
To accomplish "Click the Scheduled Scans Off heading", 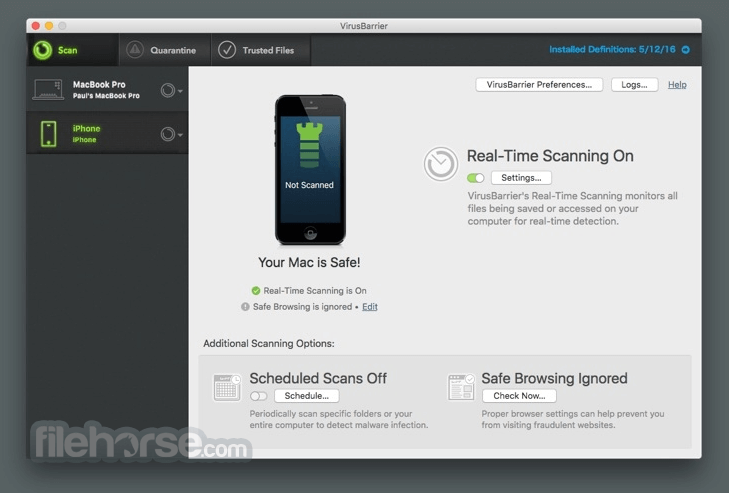I will (318, 378).
